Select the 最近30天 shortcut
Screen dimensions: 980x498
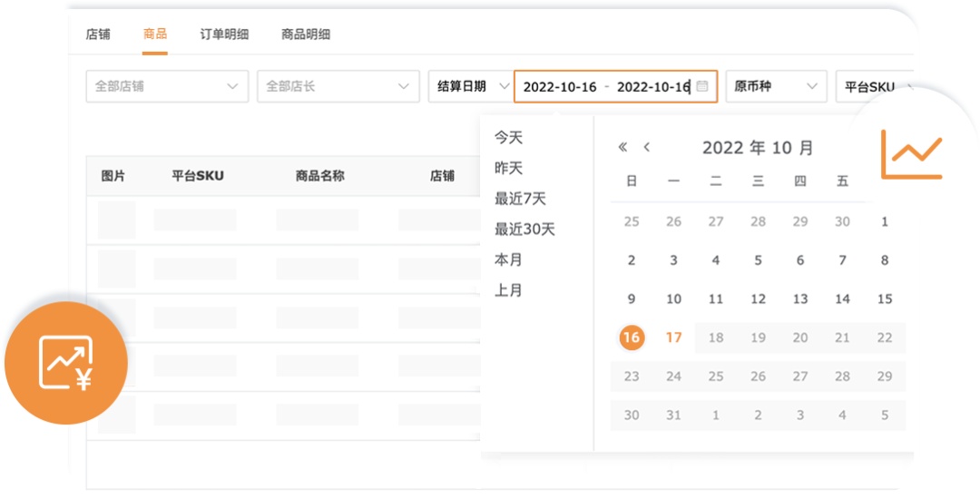click(524, 229)
